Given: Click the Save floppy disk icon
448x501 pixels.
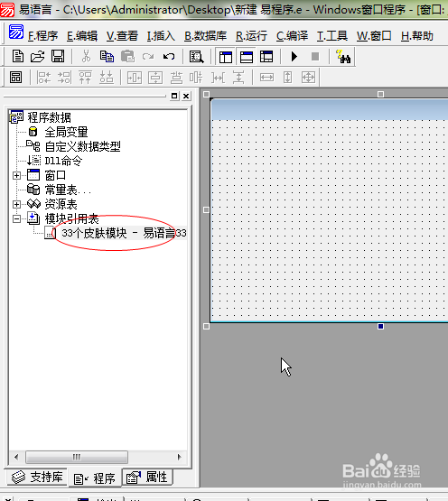Looking at the screenshot, I should pos(58,57).
